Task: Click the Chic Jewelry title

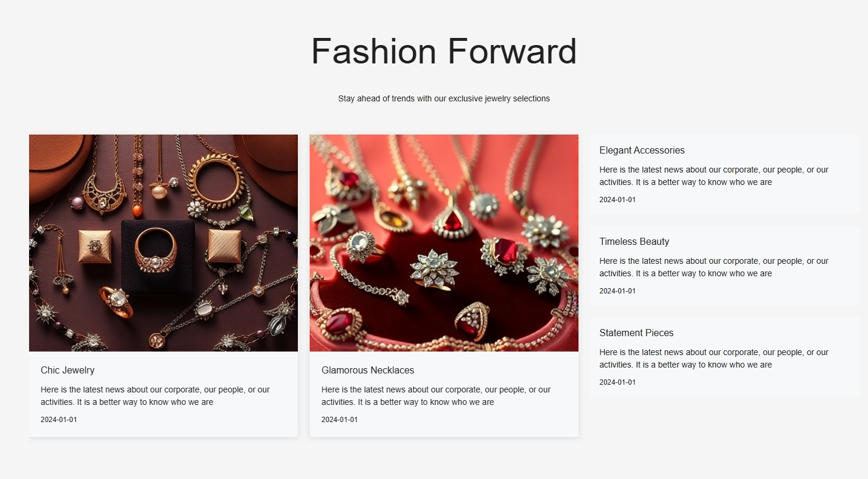Action: pyautogui.click(x=68, y=370)
